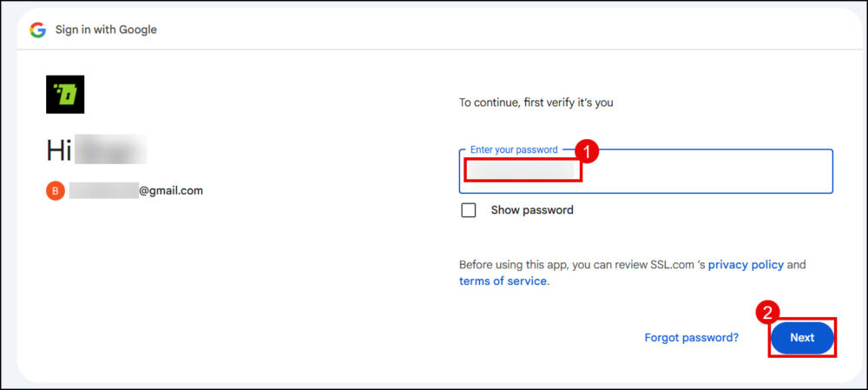This screenshot has width=868, height=390.
Task: Click the black and green app logo
Action: pos(65,94)
